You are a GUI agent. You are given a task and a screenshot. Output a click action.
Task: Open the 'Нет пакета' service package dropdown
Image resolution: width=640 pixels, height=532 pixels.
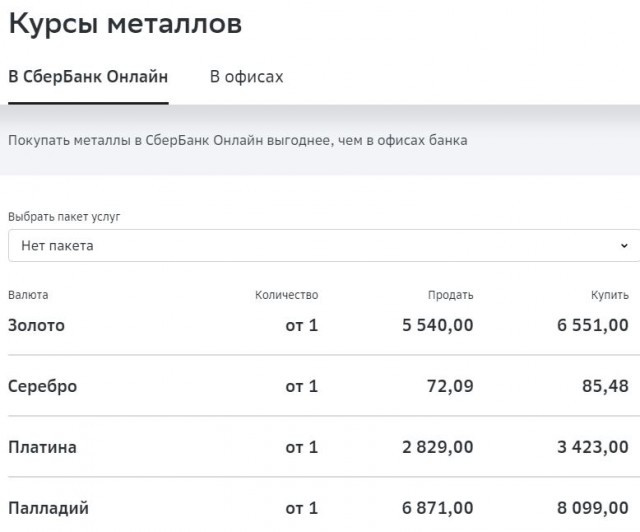click(x=324, y=245)
